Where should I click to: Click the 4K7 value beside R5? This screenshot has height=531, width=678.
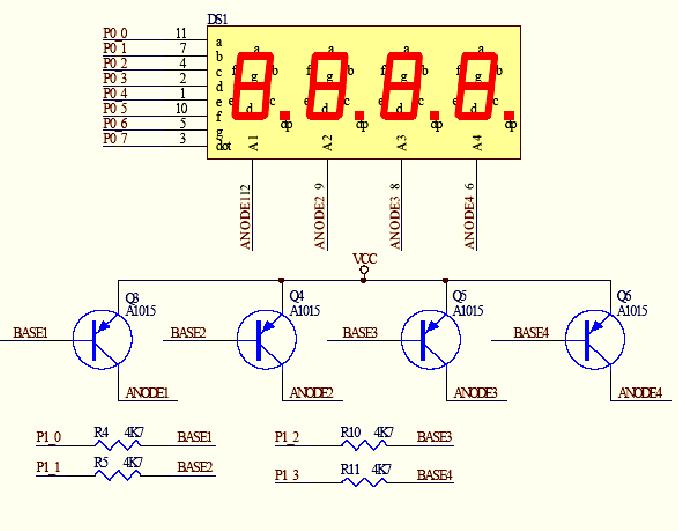(133, 462)
